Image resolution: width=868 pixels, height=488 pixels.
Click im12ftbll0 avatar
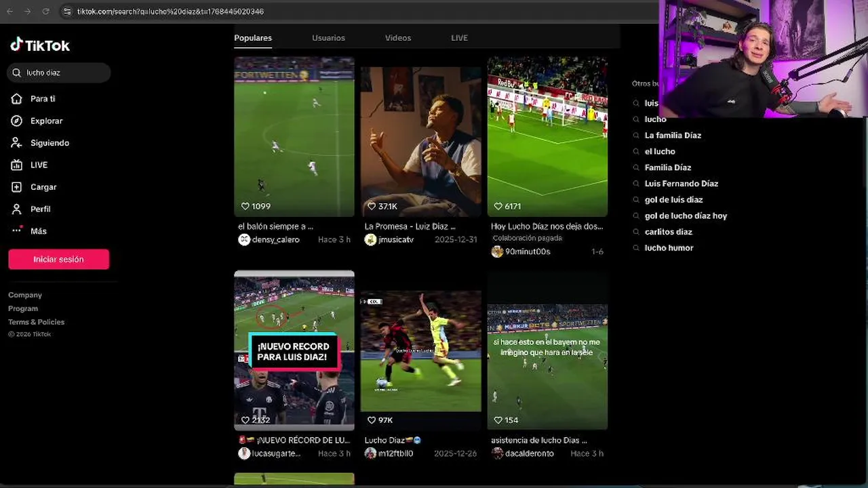point(370,453)
